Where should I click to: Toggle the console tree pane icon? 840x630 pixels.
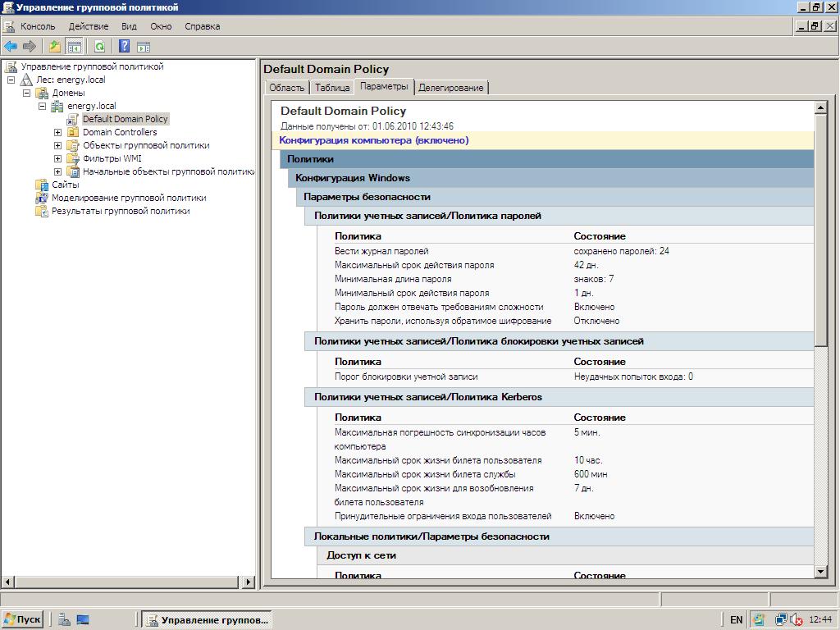coord(74,47)
